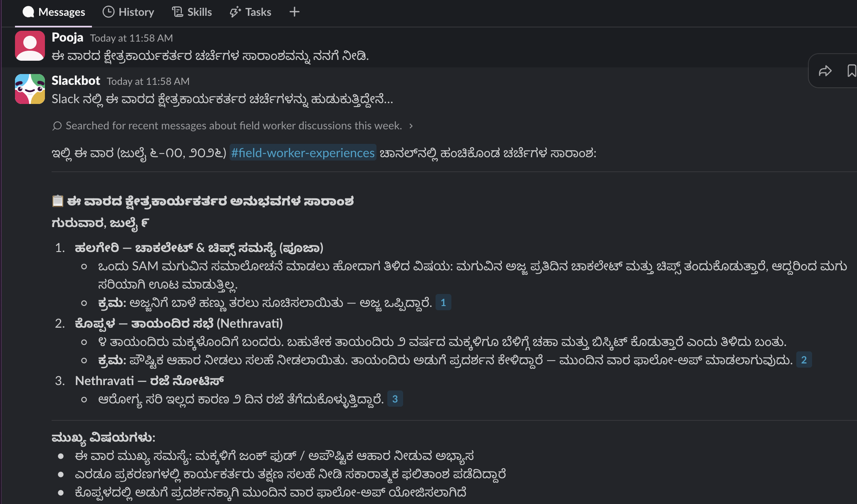
Task: Expand the searched messages details chevron
Action: pyautogui.click(x=411, y=126)
